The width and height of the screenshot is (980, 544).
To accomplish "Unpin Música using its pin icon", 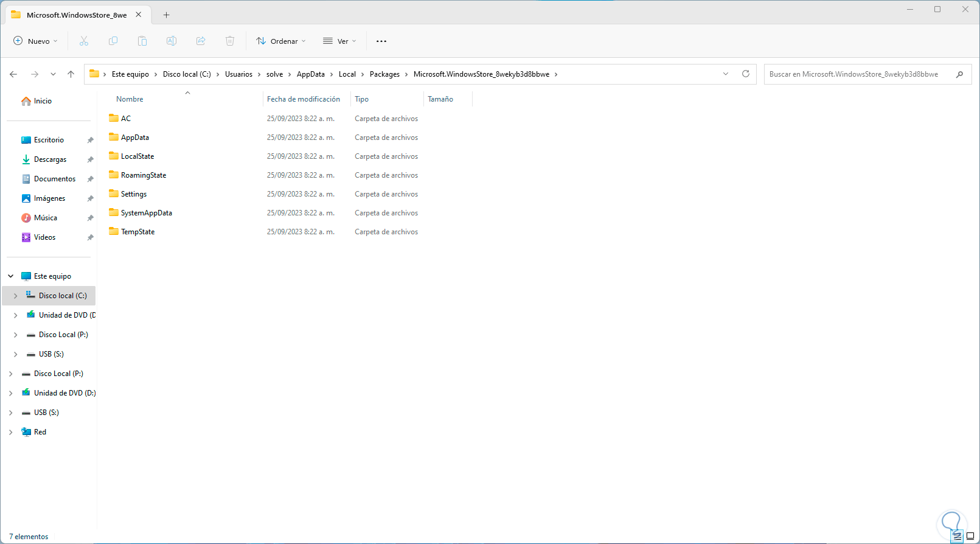I will [x=90, y=218].
